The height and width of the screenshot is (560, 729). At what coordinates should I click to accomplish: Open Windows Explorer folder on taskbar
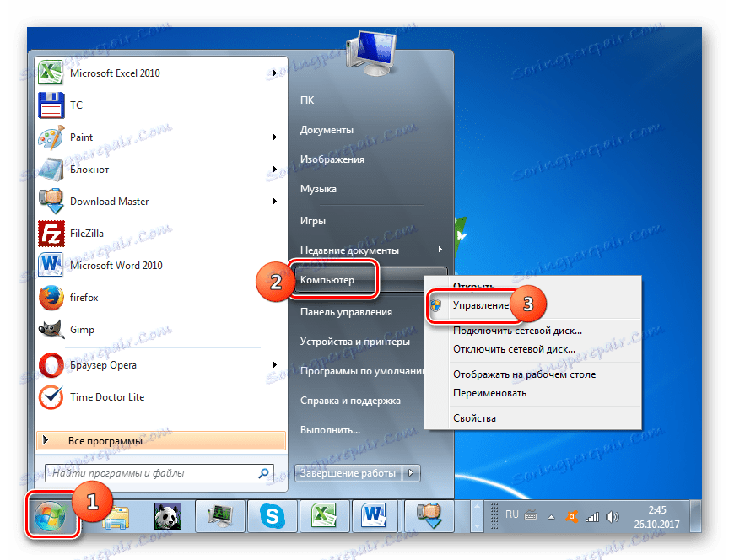tap(116, 516)
